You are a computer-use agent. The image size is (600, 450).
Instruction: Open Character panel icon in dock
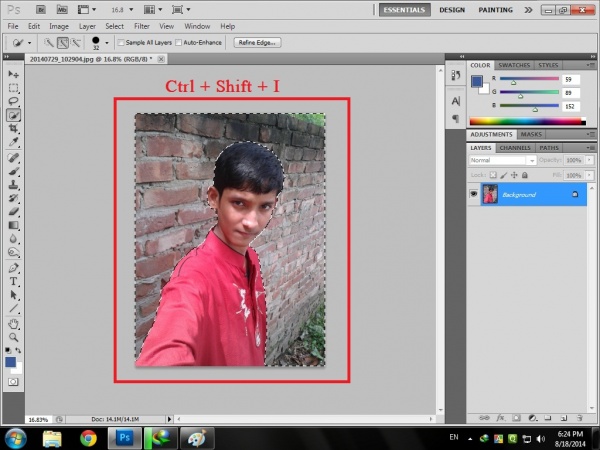[455, 101]
